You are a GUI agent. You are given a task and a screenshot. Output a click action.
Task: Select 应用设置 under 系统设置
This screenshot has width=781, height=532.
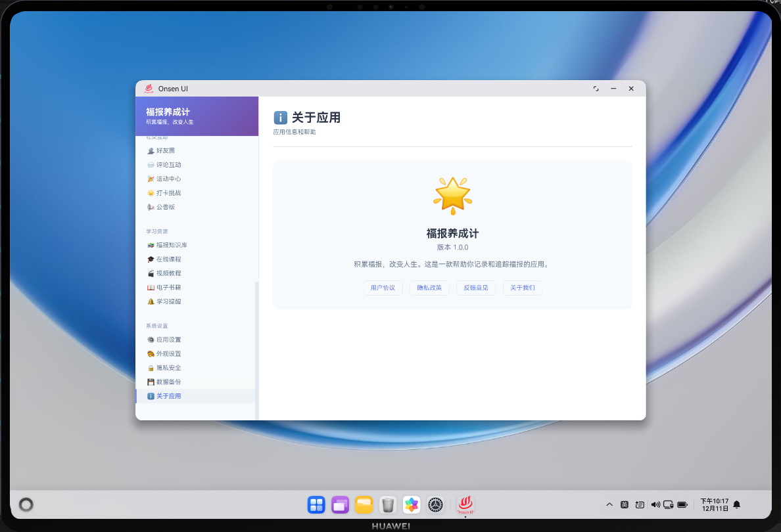click(x=168, y=340)
